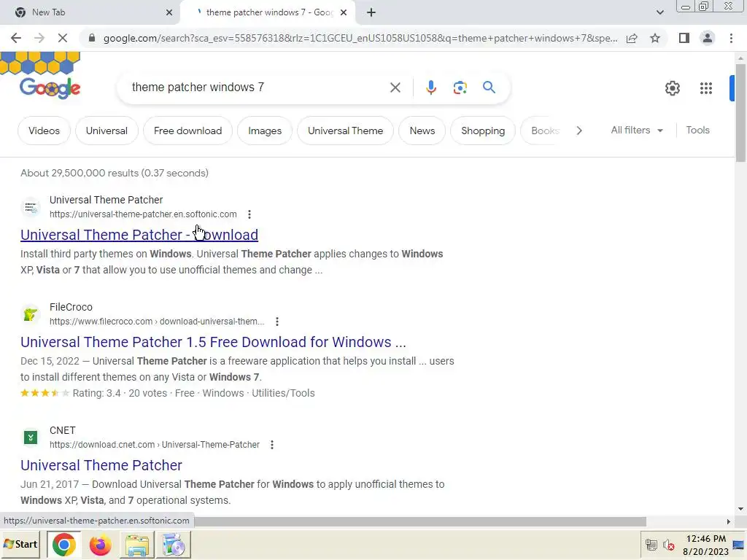
Task: Open the disc installer icon in taskbar
Action: 174,545
